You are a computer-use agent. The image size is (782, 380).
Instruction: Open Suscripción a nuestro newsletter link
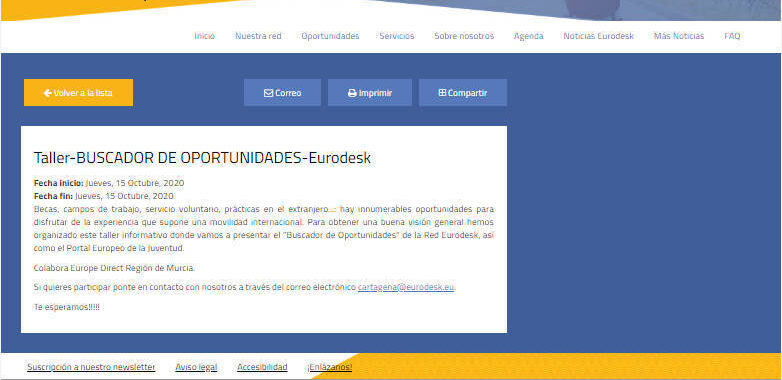coord(91,368)
